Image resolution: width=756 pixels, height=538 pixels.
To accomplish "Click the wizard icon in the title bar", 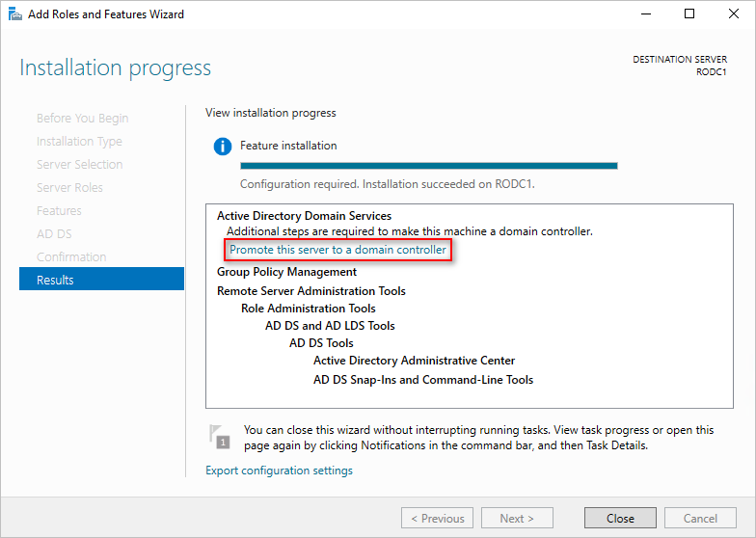I will point(15,14).
